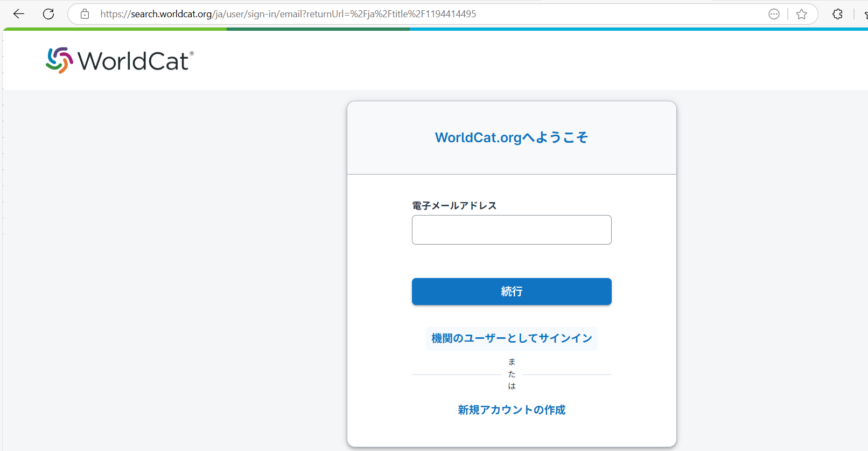Focus the 電子メールアドレス input field
The image size is (868, 451).
[512, 230]
